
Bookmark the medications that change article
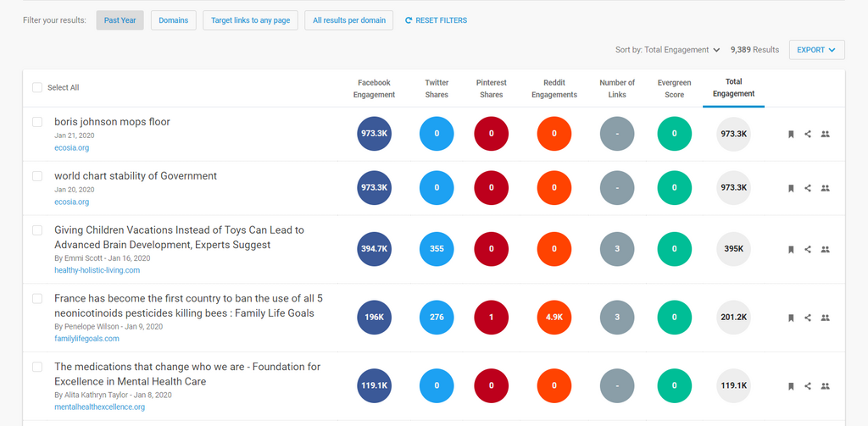pos(790,386)
